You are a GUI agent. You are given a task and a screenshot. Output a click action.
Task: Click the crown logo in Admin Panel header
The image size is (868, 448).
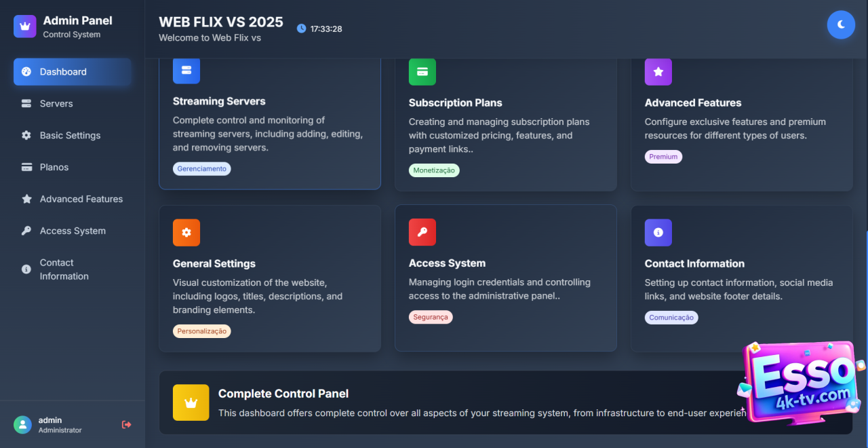click(25, 26)
